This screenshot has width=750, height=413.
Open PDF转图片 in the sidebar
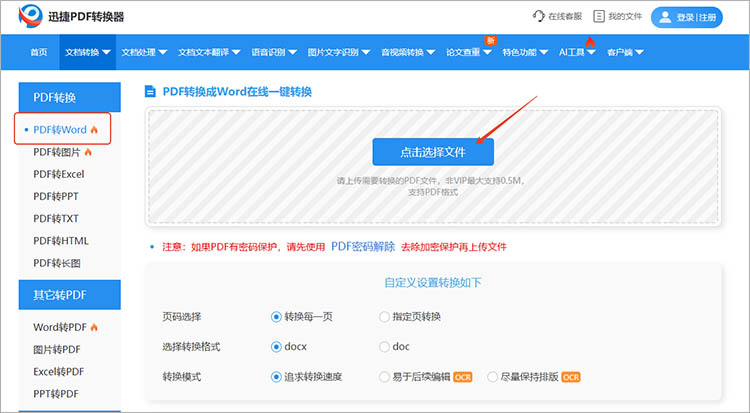tap(57, 152)
